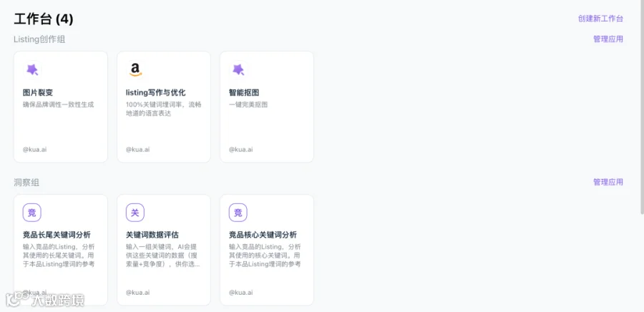Open the 竞品长尾关键词分析 app title
This screenshot has height=312, width=644.
[57, 235]
